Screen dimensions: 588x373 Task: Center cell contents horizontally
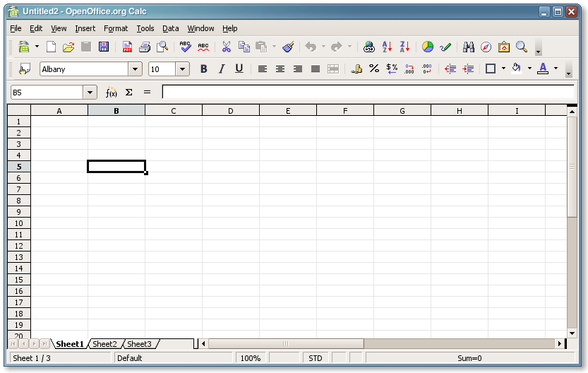click(280, 69)
